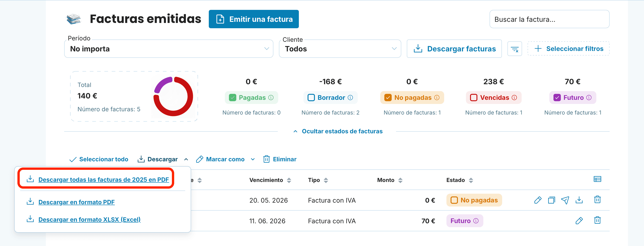Open the Cliente dropdown

click(x=340, y=49)
